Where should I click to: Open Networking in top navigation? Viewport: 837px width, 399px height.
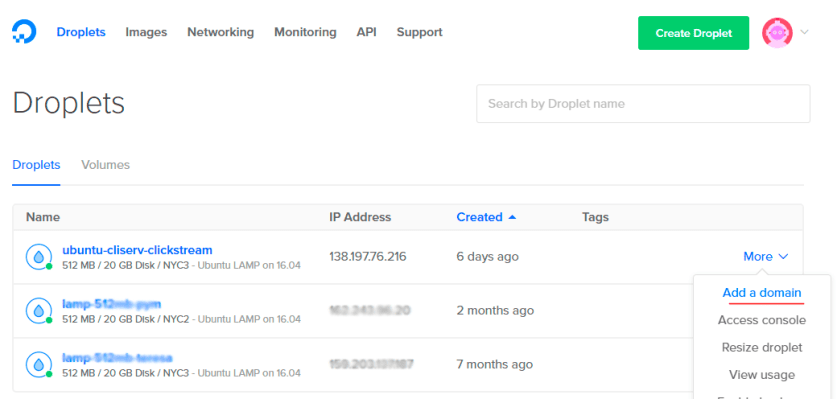[220, 32]
